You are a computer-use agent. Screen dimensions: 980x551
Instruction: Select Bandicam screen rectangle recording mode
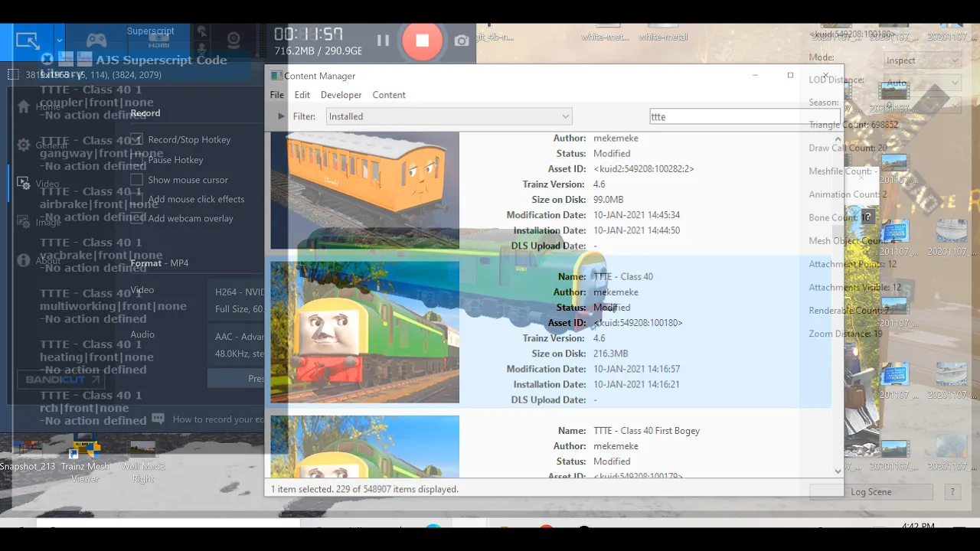(28, 41)
